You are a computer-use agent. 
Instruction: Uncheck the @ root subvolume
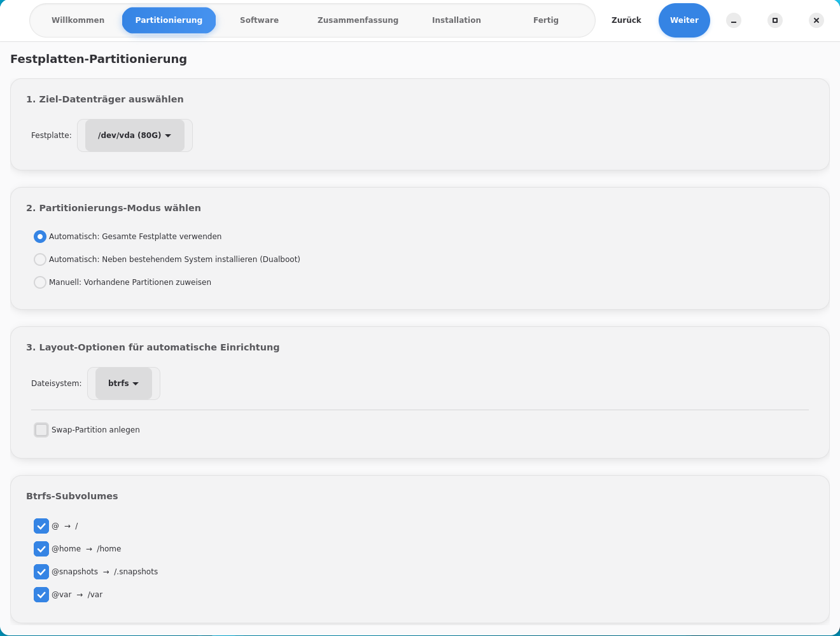pyautogui.click(x=41, y=526)
